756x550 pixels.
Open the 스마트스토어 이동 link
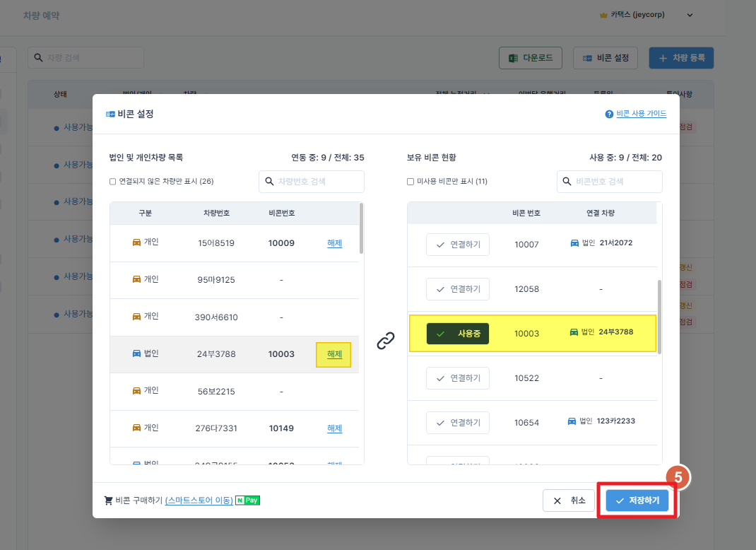[x=199, y=501]
